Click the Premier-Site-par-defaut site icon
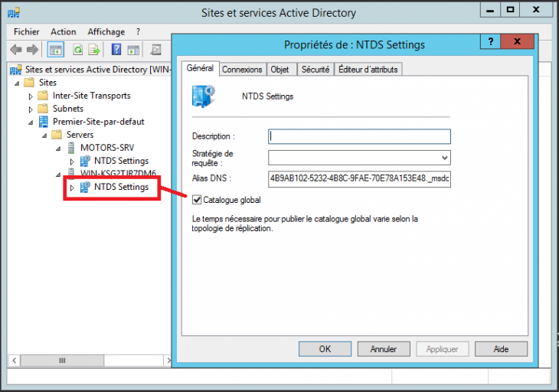The image size is (559, 392). coord(43,122)
